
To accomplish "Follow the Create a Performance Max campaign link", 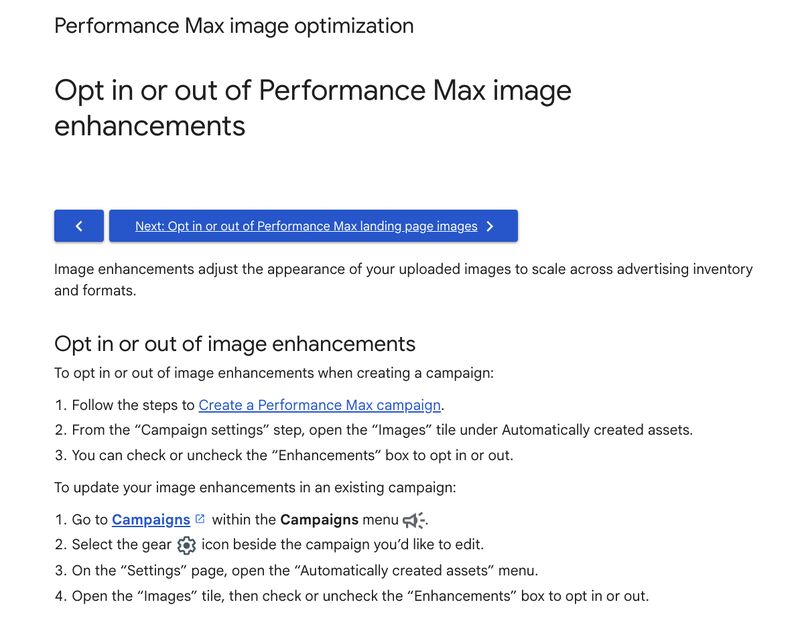I will click(x=320, y=404).
